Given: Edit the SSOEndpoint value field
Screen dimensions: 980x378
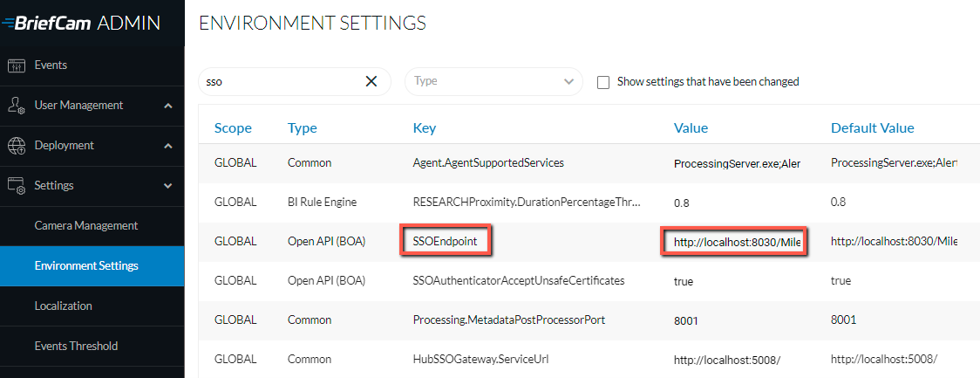Looking at the screenshot, I should [734, 242].
